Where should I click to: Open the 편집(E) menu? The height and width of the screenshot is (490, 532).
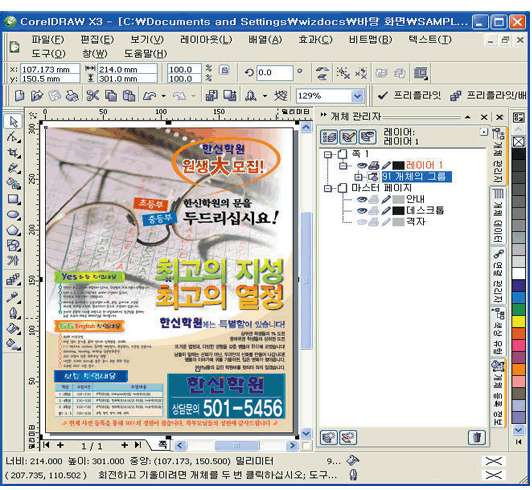97,40
